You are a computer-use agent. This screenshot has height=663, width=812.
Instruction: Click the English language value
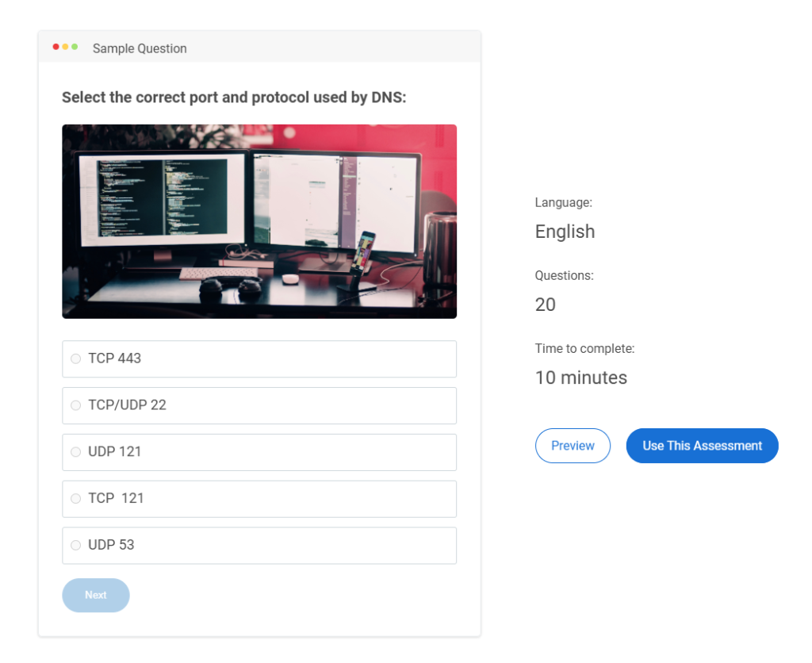point(565,232)
